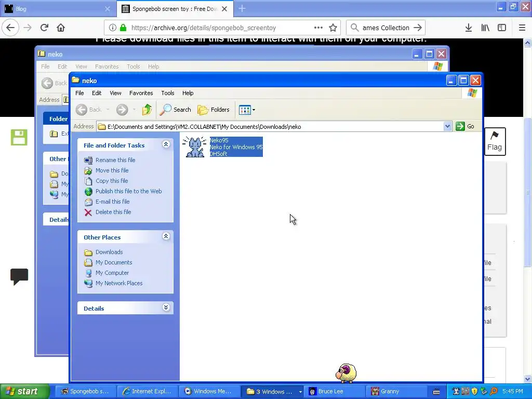Image resolution: width=532 pixels, height=399 pixels.
Task: Click Rename this file
Action: coord(115,160)
